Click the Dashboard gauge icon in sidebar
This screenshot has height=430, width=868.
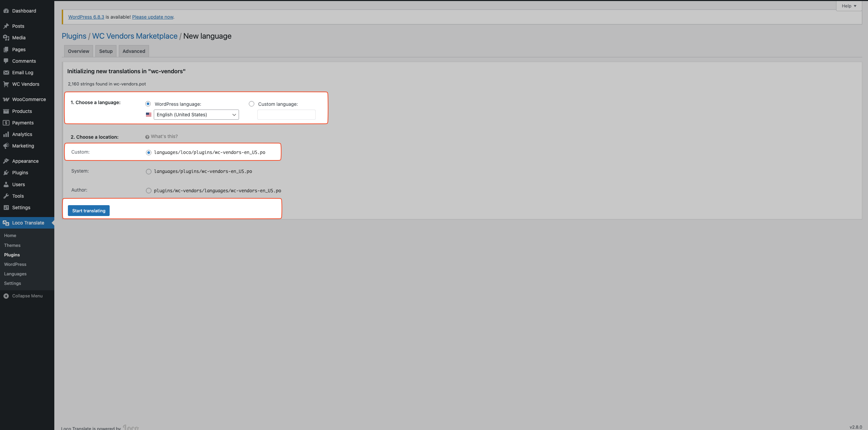click(6, 11)
